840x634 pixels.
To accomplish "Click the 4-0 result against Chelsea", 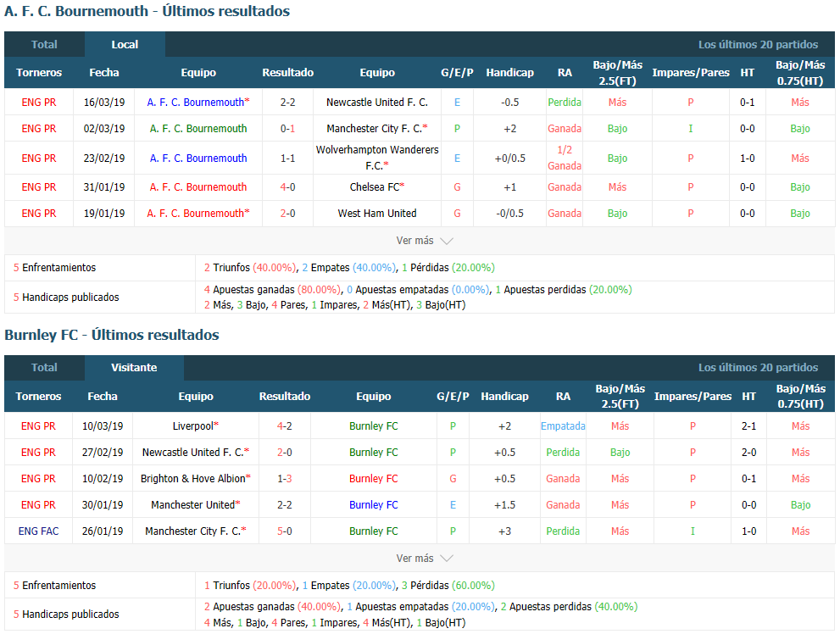I will [x=287, y=186].
